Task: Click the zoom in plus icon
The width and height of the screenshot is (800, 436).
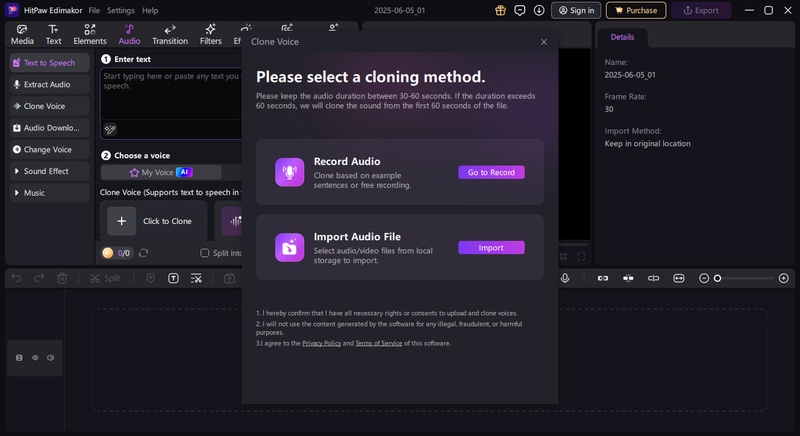Action: [x=783, y=278]
